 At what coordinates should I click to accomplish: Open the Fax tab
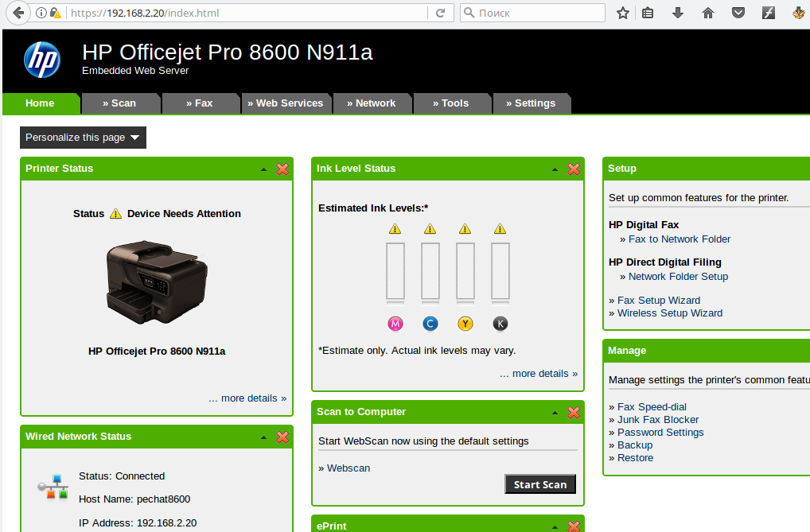click(x=200, y=103)
